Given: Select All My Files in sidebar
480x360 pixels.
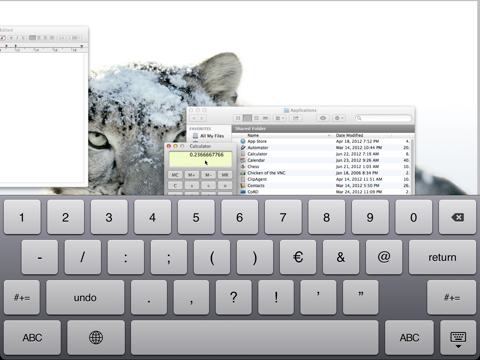Looking at the screenshot, I should tap(212, 136).
